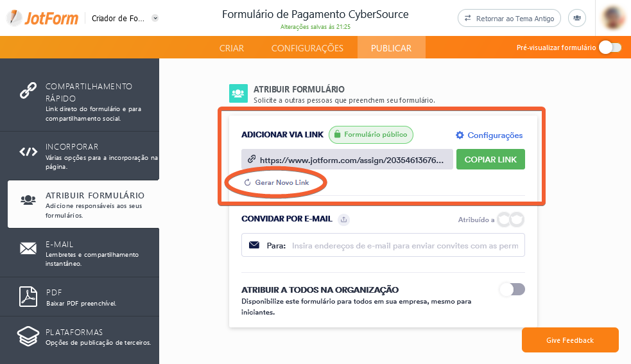Click the email invite input field
The width and height of the screenshot is (631, 364).
click(404, 245)
